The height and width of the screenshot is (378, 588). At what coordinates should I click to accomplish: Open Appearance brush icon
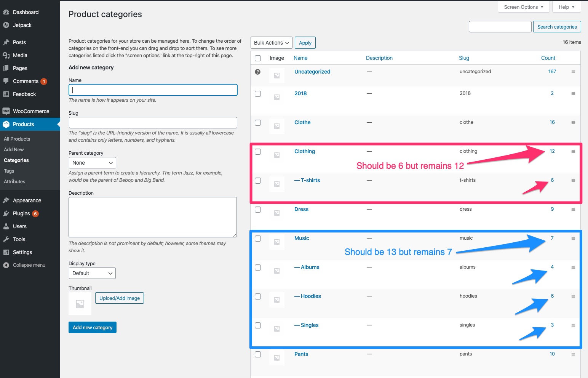pyautogui.click(x=6, y=200)
